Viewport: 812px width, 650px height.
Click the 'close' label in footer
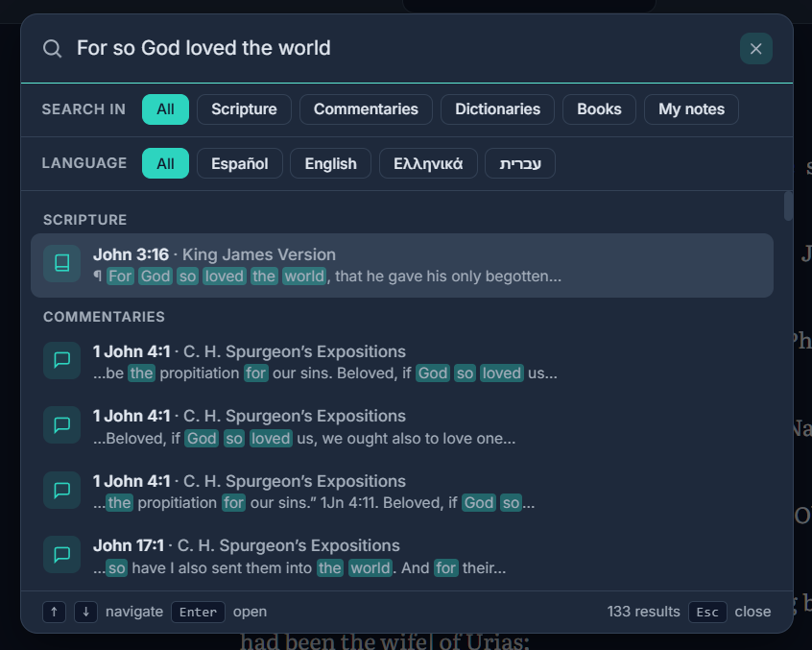[x=752, y=612]
